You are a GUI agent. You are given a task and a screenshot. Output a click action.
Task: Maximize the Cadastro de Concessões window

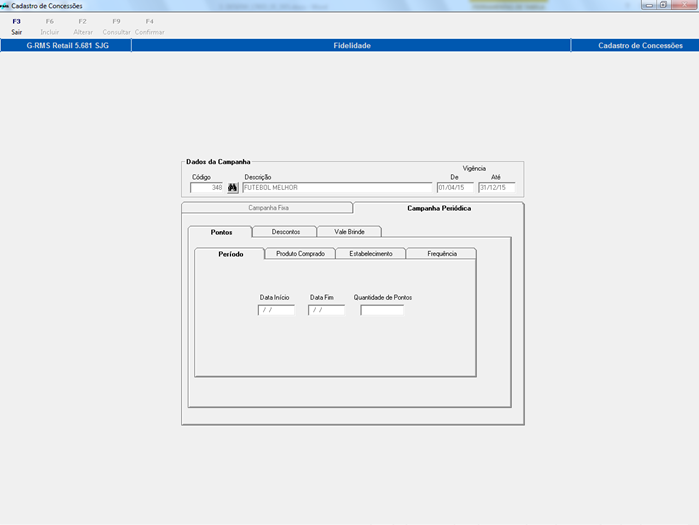click(x=663, y=5)
